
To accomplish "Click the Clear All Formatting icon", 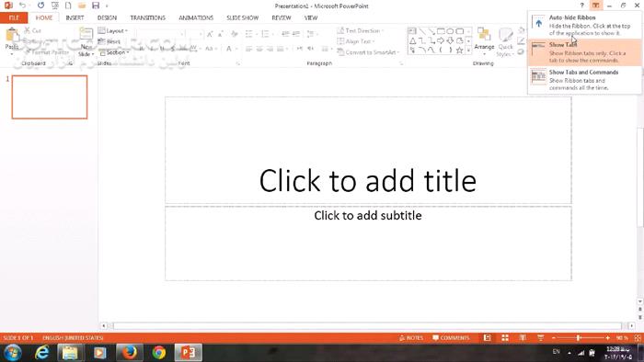I will point(234,34).
